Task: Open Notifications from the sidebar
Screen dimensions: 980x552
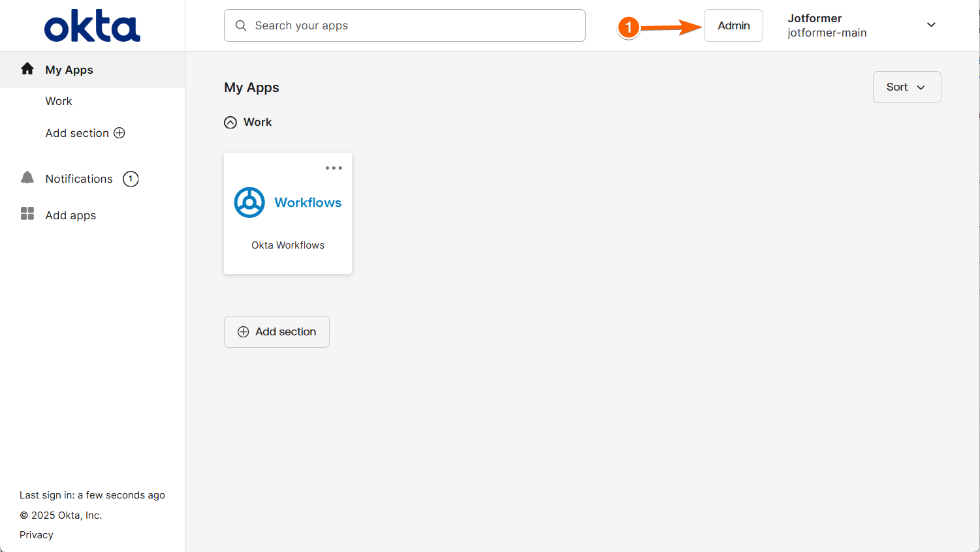Action: (79, 179)
